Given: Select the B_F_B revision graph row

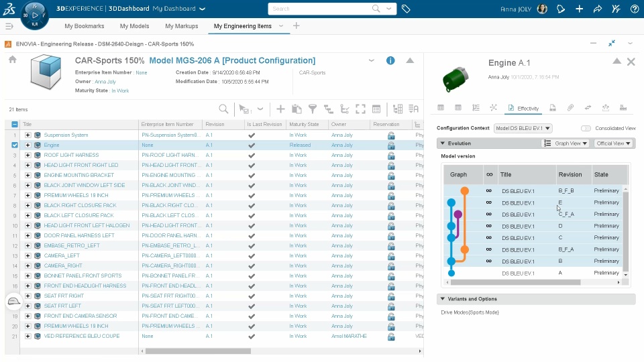Looking at the screenshot, I should point(534,191).
